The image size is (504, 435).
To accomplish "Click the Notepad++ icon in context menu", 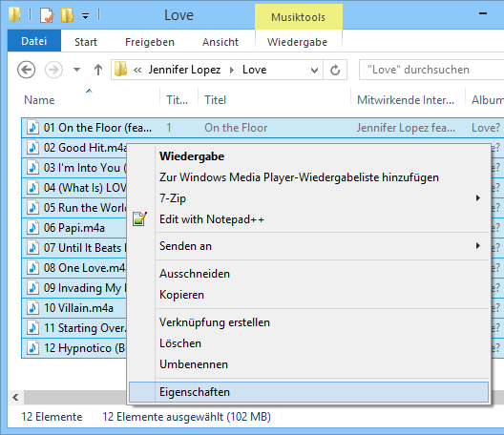I will [x=139, y=218].
